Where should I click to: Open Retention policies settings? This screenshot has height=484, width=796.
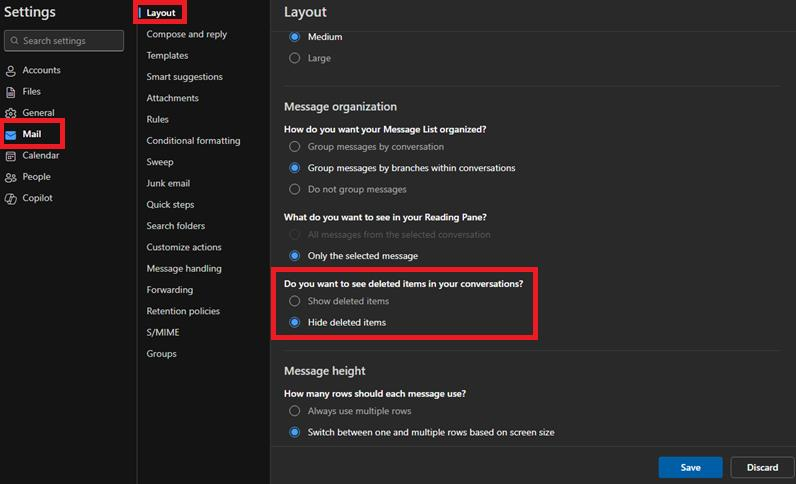(183, 311)
